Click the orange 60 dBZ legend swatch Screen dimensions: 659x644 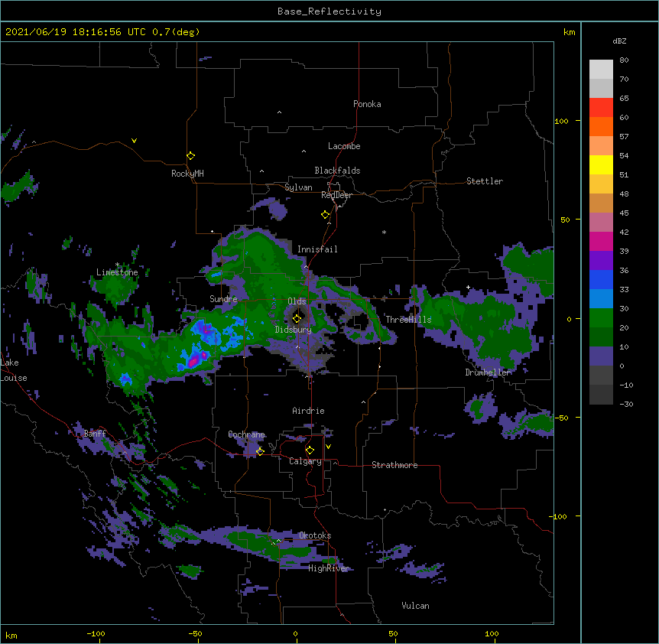click(601, 126)
